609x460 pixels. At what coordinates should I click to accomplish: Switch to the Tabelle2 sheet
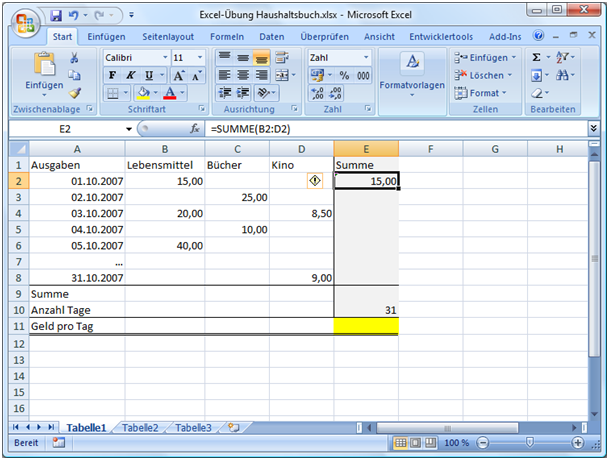[x=140, y=428]
